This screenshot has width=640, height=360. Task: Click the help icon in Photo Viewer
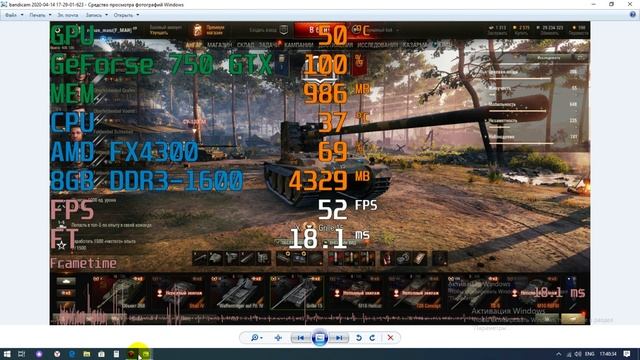click(633, 14)
